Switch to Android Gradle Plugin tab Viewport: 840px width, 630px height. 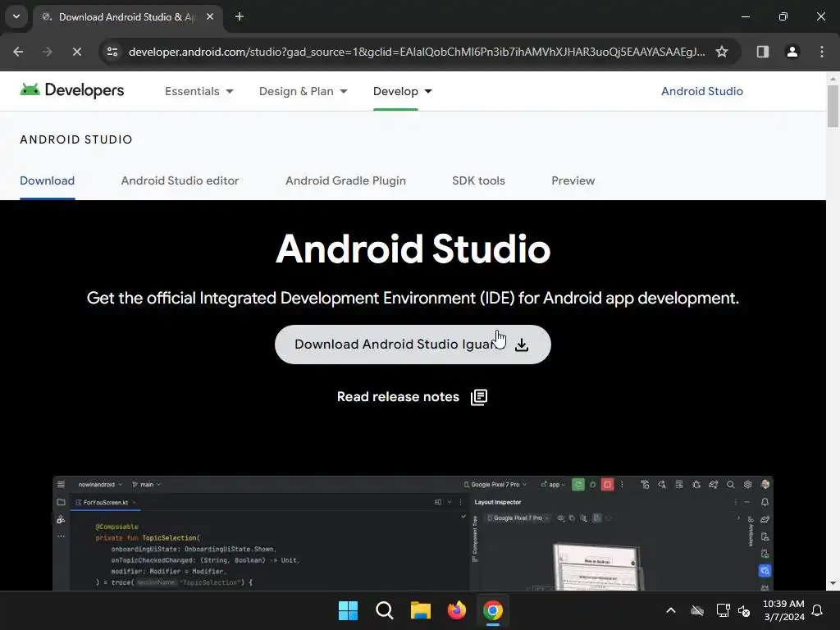click(x=345, y=180)
